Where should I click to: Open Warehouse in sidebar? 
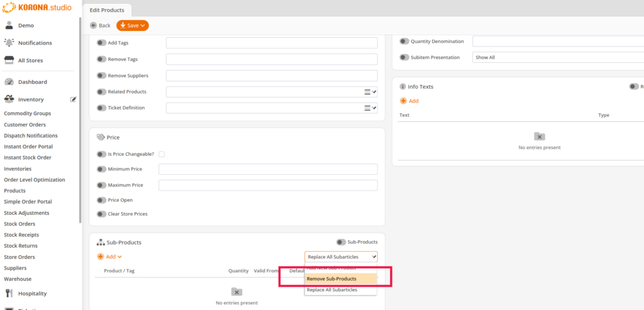18,279
